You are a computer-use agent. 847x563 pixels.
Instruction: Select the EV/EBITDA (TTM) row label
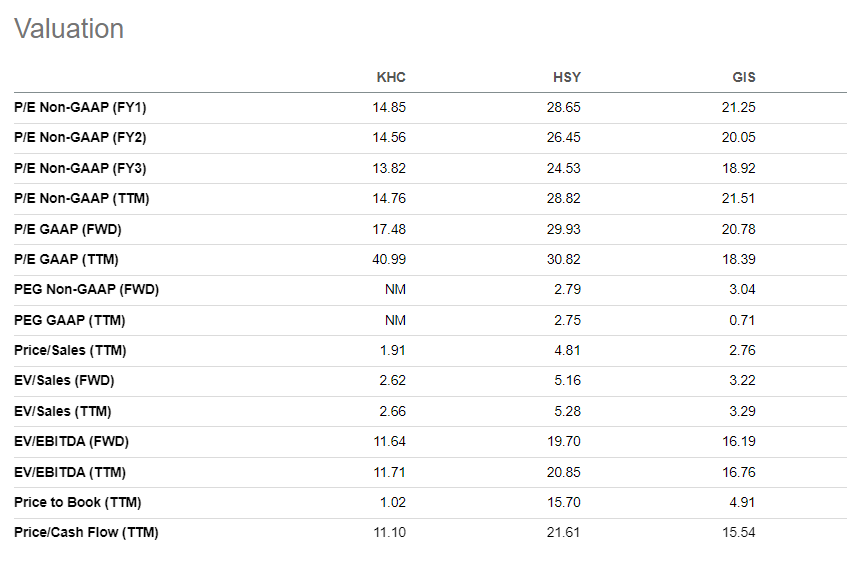70,472
